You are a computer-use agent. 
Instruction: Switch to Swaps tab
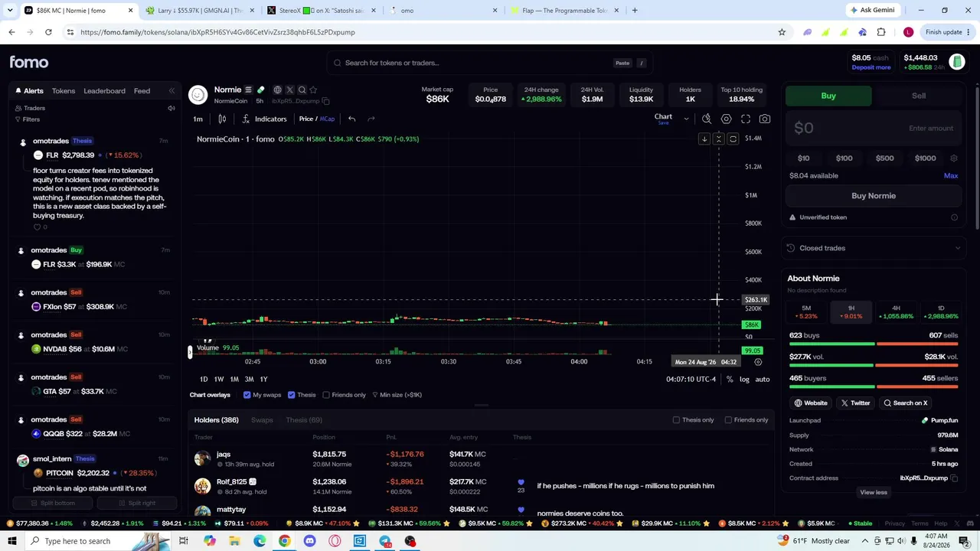pos(262,420)
